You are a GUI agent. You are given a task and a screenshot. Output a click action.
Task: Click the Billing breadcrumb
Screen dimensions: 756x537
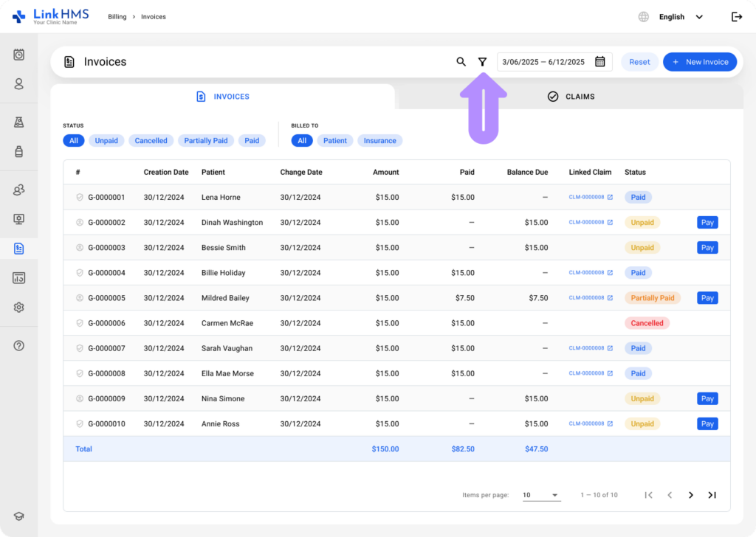pos(117,17)
